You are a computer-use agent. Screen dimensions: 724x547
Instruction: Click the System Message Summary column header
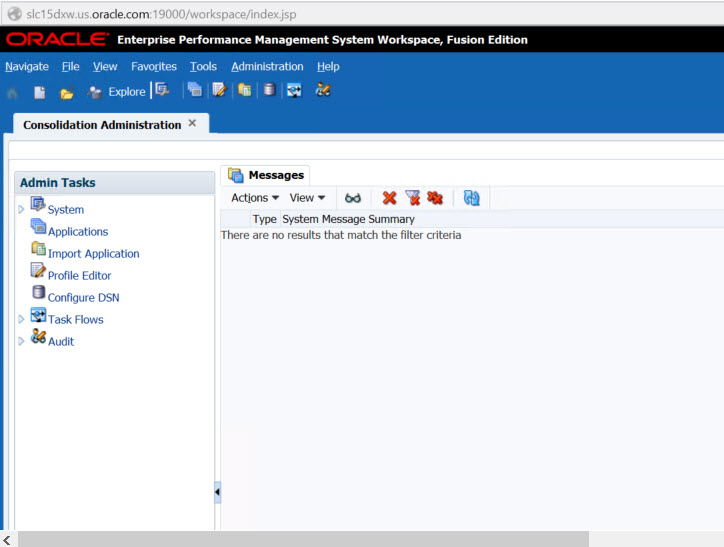[x=349, y=219]
